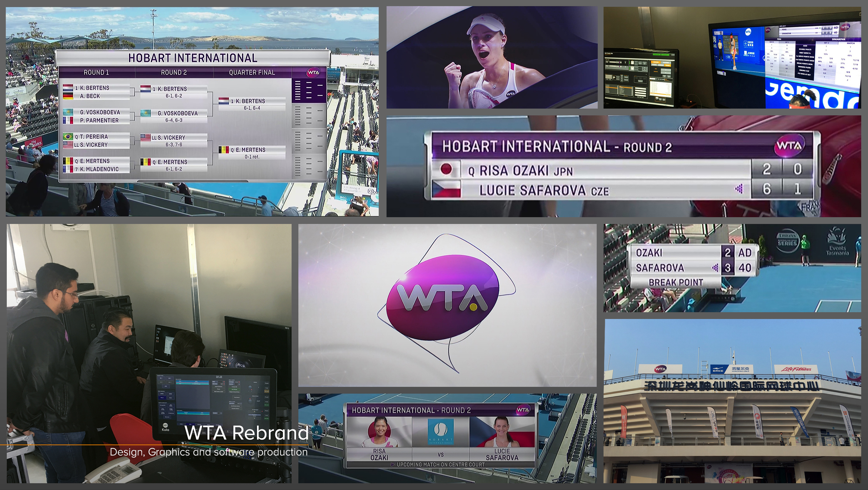The height and width of the screenshot is (490, 868).
Task: Click 'UPCOMING MATCH ON CENTRE COURT' caption
Action: coord(440,464)
